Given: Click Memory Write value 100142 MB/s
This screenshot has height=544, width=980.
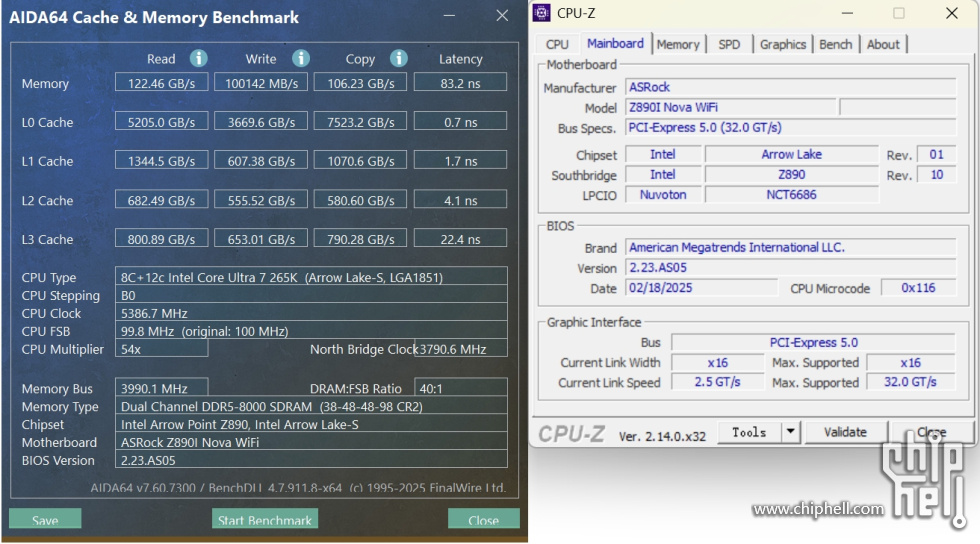Looking at the screenshot, I should 261,83.
